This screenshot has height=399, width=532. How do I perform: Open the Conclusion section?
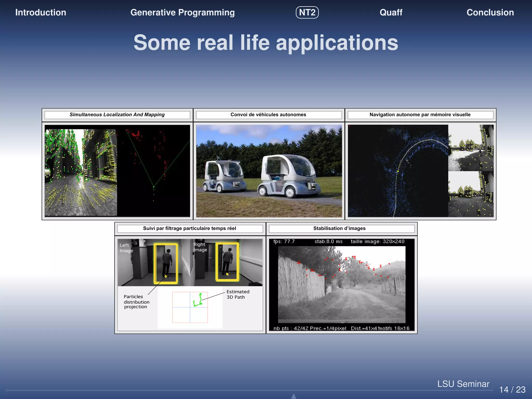click(x=490, y=12)
